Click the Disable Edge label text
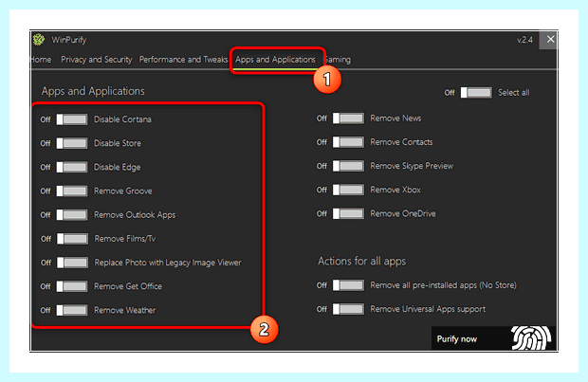The image size is (588, 382). [x=118, y=167]
